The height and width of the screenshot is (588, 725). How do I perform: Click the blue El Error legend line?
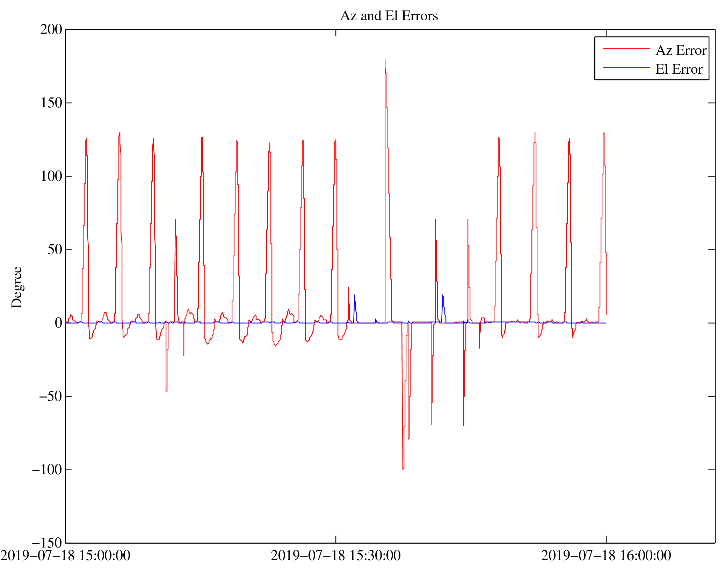[x=626, y=67]
